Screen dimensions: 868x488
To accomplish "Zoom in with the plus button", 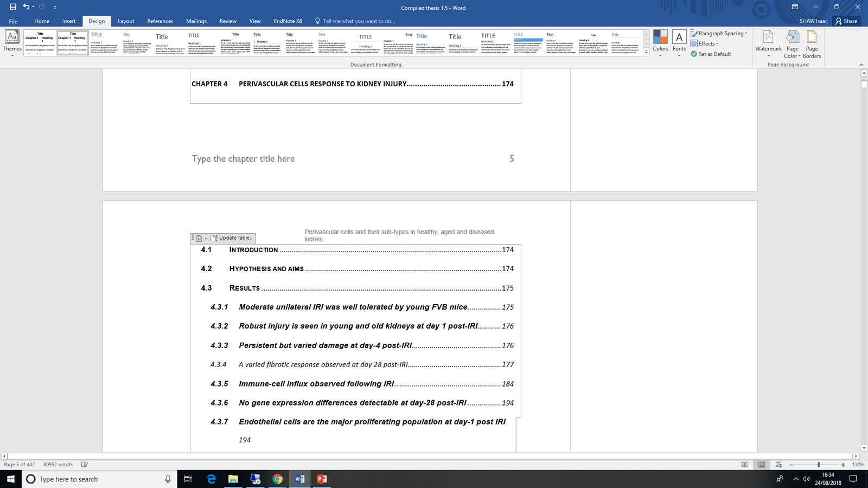I will tap(843, 465).
